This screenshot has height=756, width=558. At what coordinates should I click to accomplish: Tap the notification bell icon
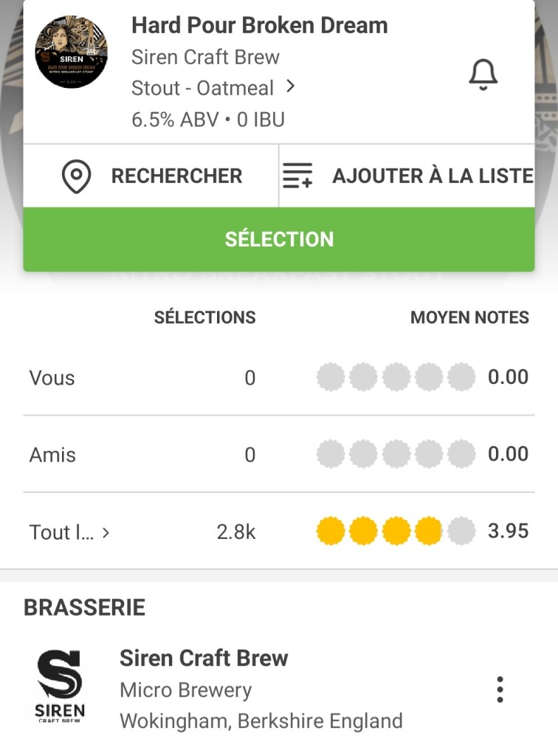coord(483,74)
